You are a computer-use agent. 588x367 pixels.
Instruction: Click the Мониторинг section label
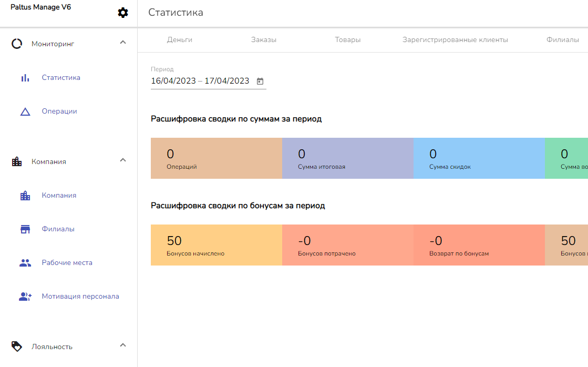[x=53, y=44]
